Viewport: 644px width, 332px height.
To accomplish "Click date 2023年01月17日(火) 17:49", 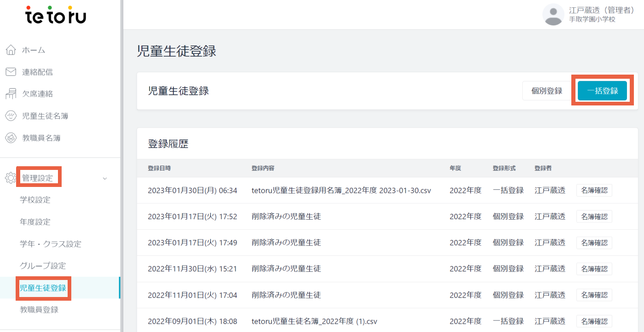I will pos(192,243).
